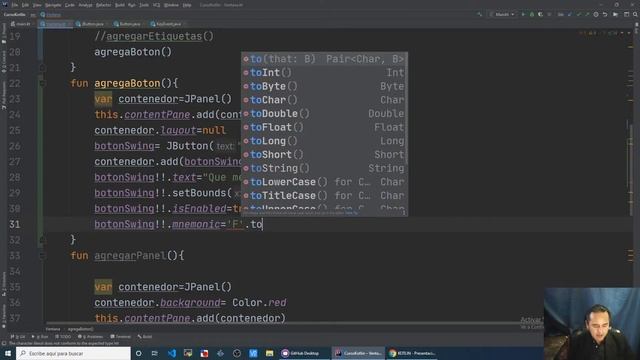
Task: Open the Navigate menu
Action: 53,5
